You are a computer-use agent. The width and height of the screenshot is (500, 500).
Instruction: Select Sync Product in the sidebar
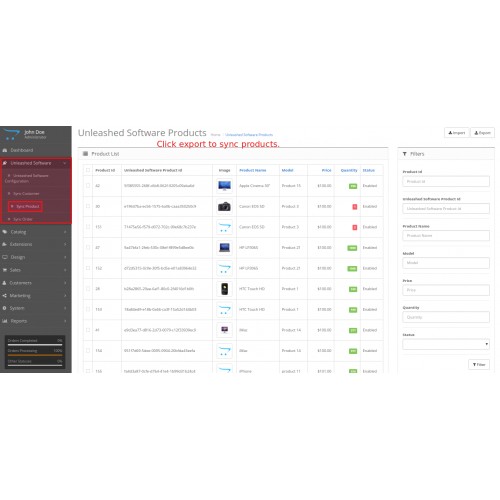click(25, 206)
